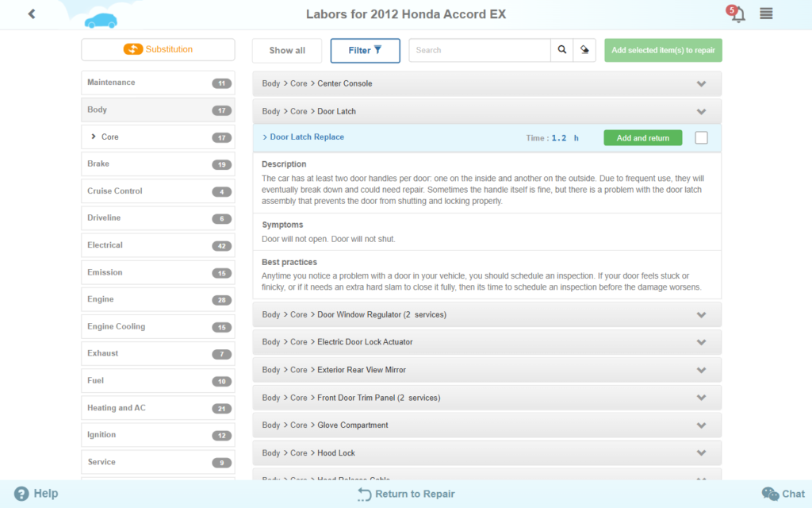Select the Ignition category

pyautogui.click(x=158, y=435)
